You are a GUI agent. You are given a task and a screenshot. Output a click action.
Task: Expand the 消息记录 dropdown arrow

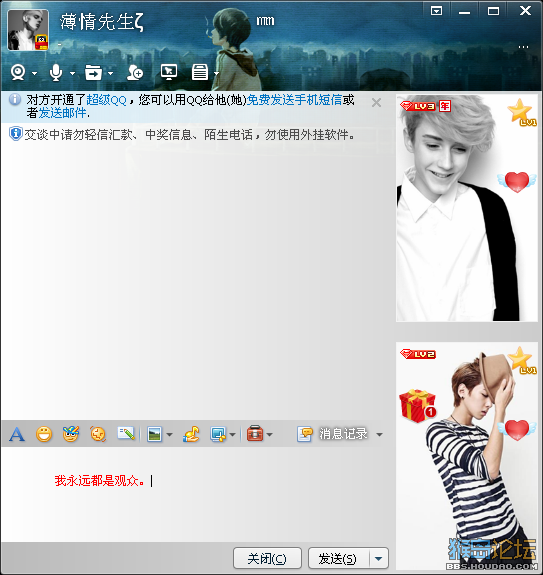click(379, 435)
